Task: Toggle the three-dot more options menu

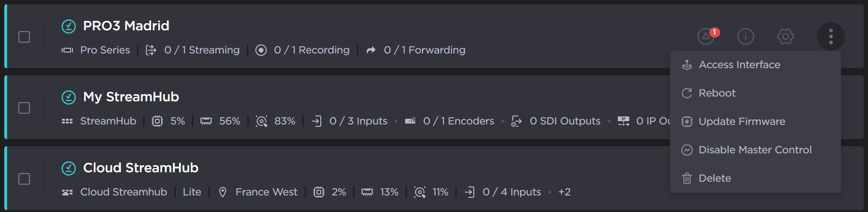Action: point(831,36)
